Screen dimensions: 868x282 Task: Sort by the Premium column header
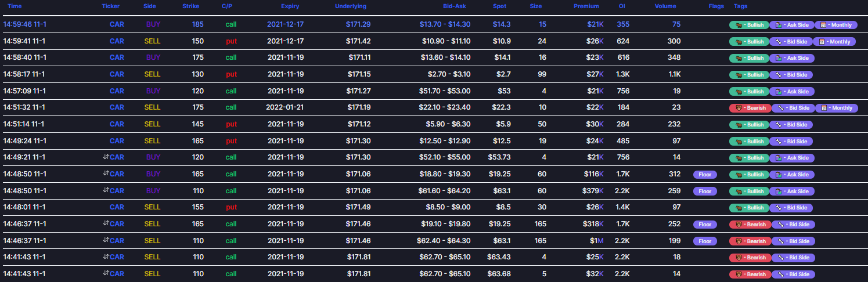(586, 6)
